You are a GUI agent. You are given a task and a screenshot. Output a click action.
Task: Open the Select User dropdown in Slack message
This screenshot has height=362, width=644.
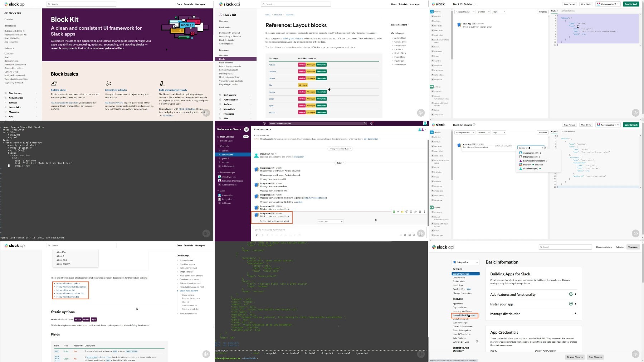coord(330,222)
